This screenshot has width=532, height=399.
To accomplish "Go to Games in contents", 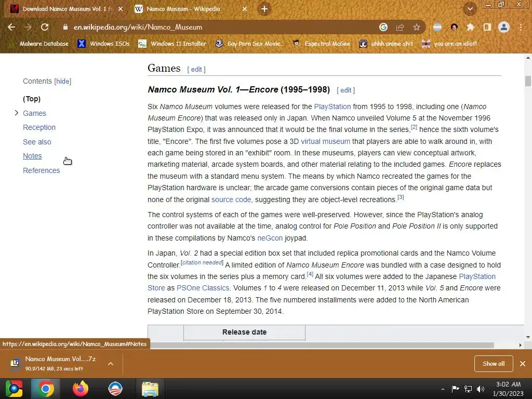I will (x=34, y=113).
